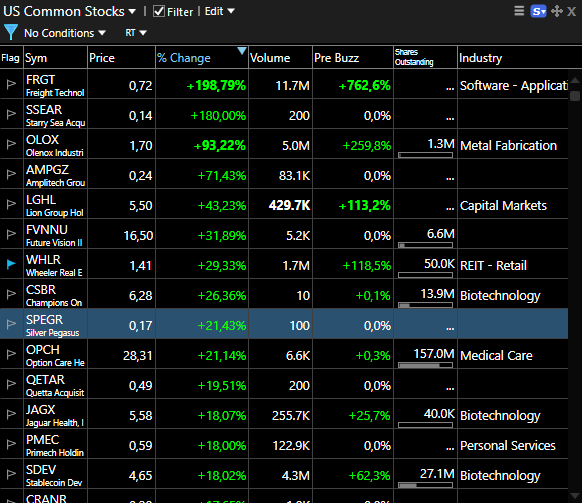Screen dimensions: 582x503
Task: Flag the FVNNU row
Action: [x=11, y=234]
